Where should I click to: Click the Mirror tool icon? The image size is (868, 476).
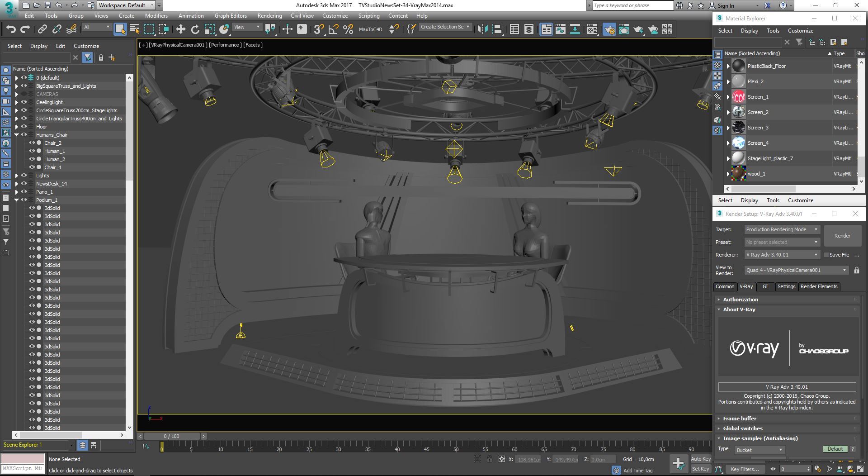(482, 29)
